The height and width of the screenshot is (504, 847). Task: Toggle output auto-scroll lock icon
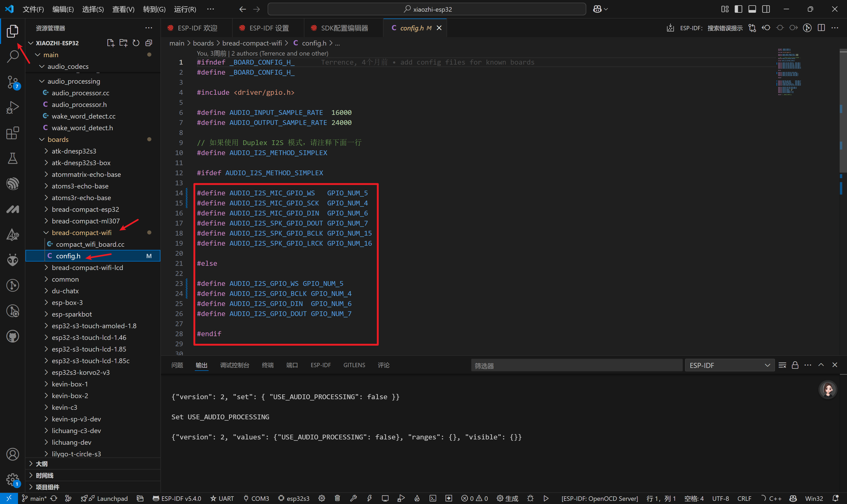coord(795,365)
